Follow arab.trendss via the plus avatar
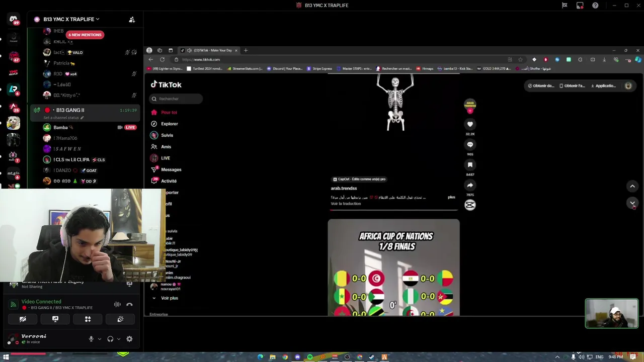Image resolution: width=644 pixels, height=362 pixels. point(470,111)
